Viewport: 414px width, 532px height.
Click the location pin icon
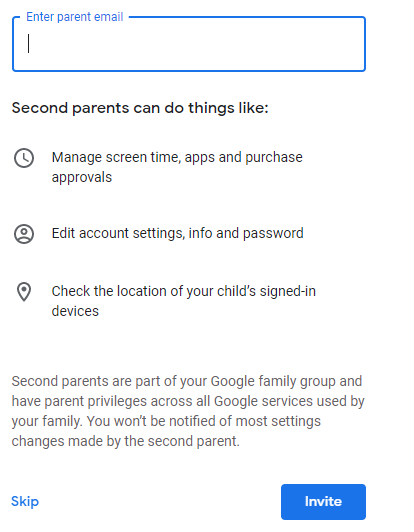point(24,292)
